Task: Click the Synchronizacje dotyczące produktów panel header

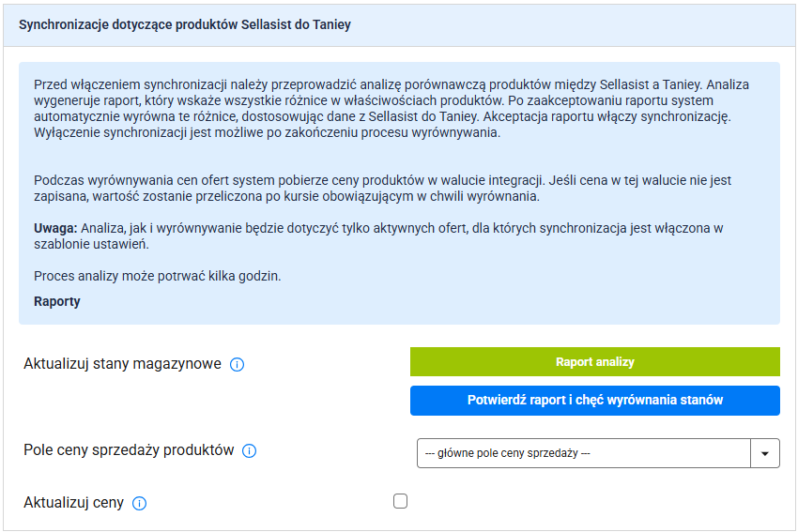Action: (185, 25)
